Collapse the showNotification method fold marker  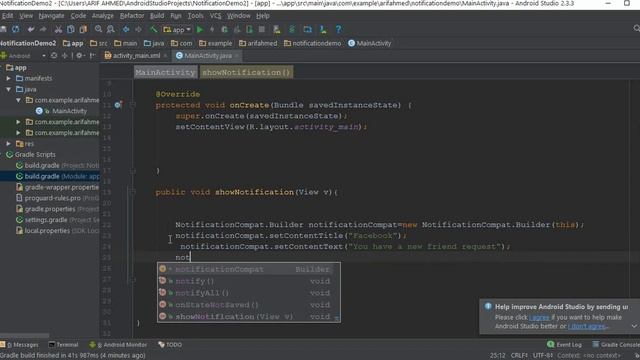click(133, 192)
